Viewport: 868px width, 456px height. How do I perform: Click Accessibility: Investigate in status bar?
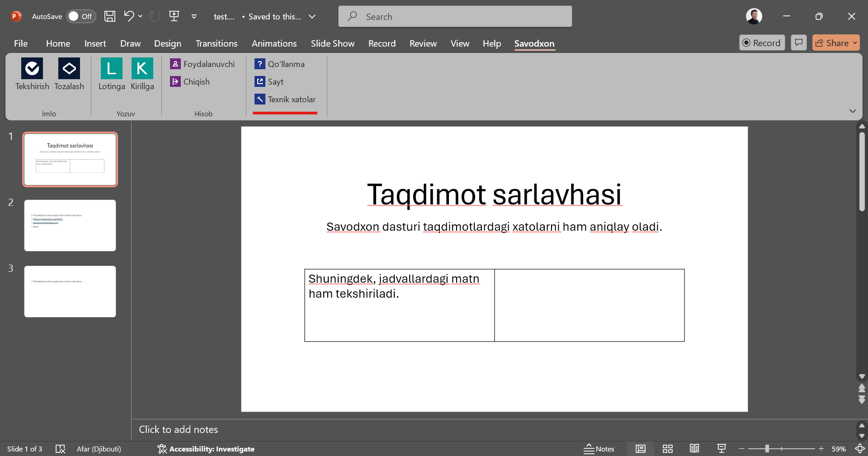[206, 449]
